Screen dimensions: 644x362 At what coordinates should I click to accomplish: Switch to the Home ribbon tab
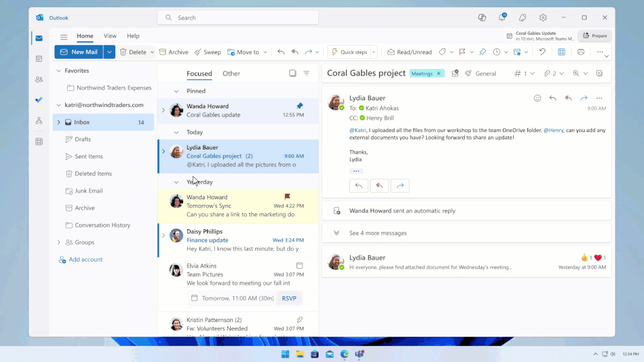pos(84,36)
